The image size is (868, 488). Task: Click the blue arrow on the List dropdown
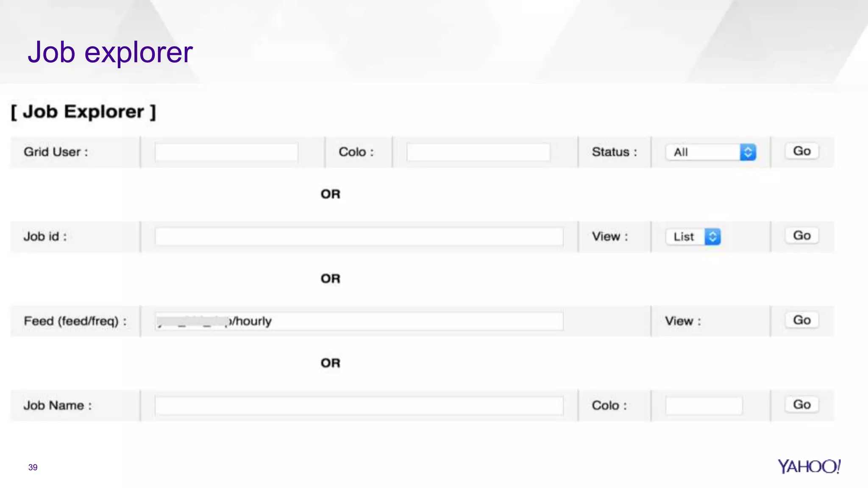pos(713,236)
